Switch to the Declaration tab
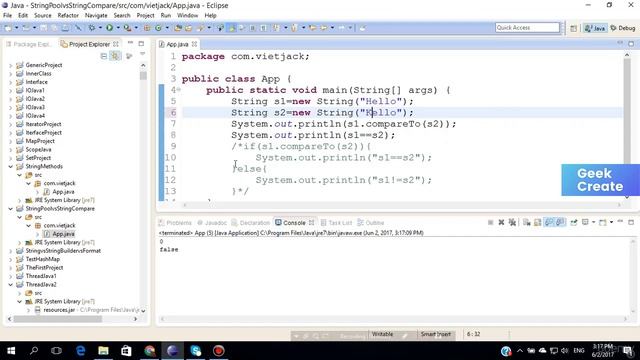Screen dimensions: 640x360 point(250,222)
